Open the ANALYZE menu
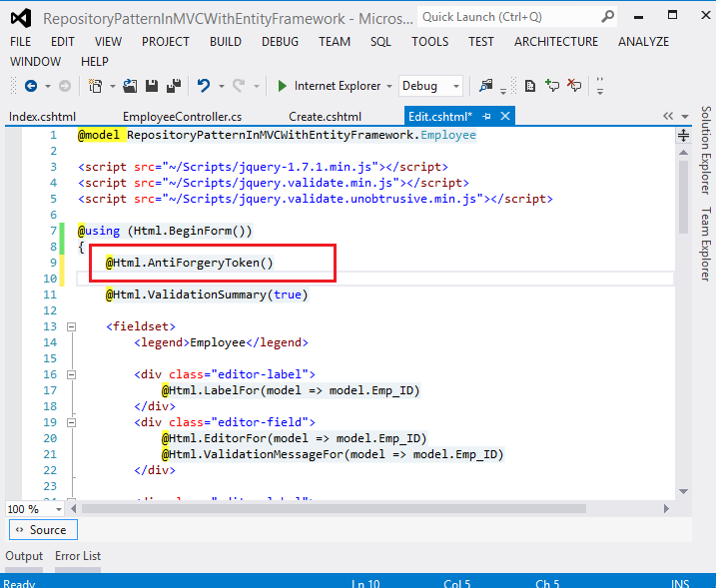Screen dimensions: 716x588 click(x=643, y=42)
